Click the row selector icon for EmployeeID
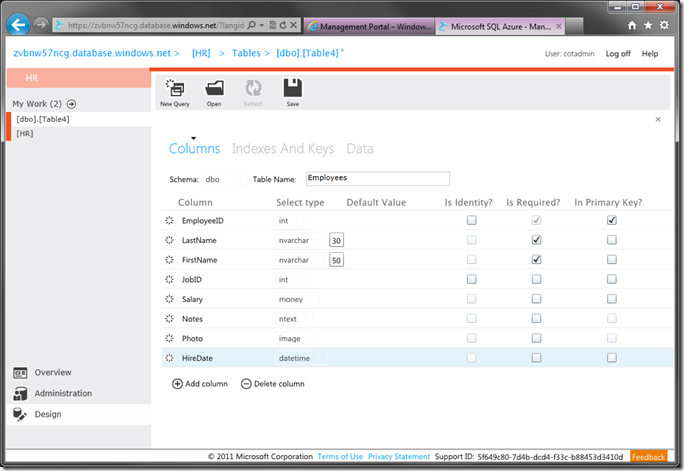Viewport: 684px width, 471px height. [x=170, y=221]
